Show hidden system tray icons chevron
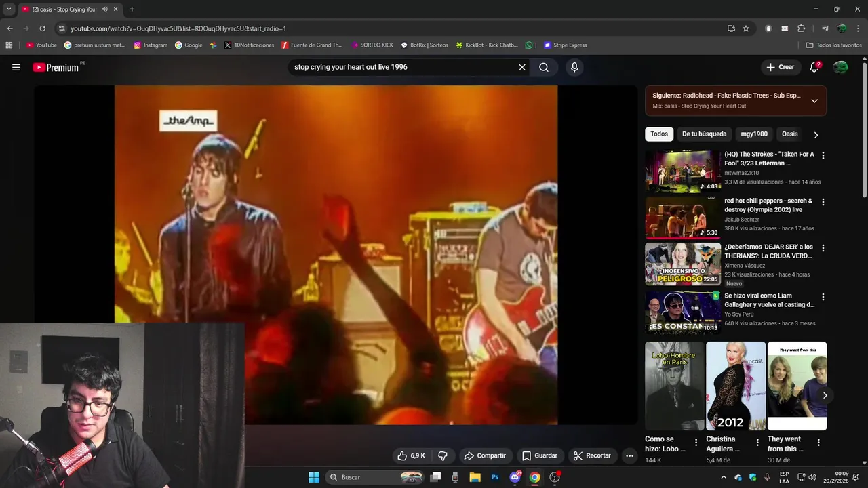868x488 pixels. pyautogui.click(x=724, y=477)
